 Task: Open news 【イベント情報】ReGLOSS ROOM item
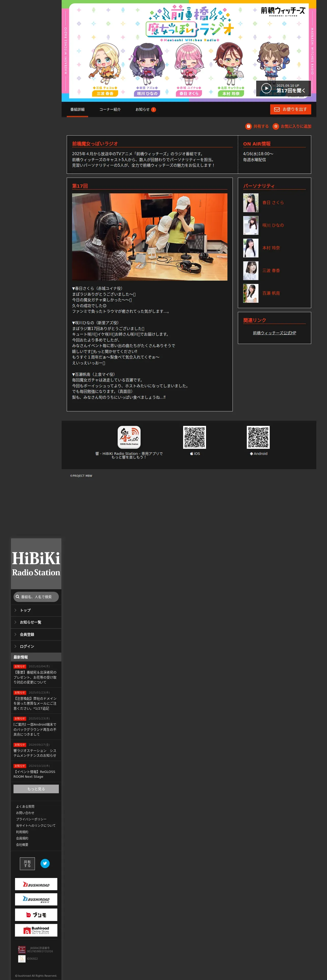[36, 772]
